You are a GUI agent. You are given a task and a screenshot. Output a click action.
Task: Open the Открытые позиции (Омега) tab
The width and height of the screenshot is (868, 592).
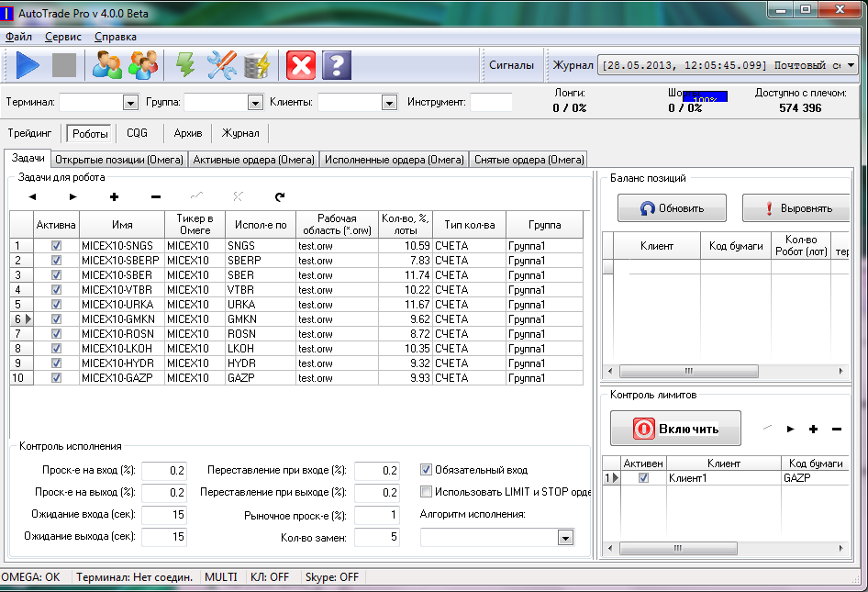[x=119, y=160]
